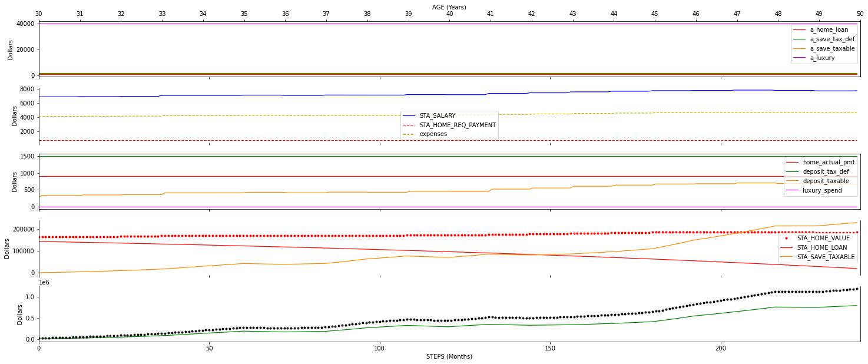Select the 'expenses' legend label
This screenshot has height=364, width=868.
(x=433, y=134)
